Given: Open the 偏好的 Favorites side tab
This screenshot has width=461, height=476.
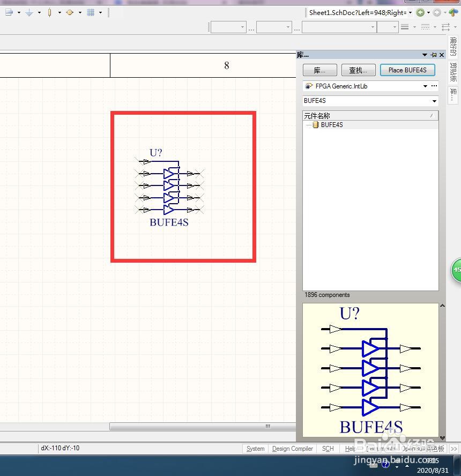Looking at the screenshot, I should click(x=453, y=46).
